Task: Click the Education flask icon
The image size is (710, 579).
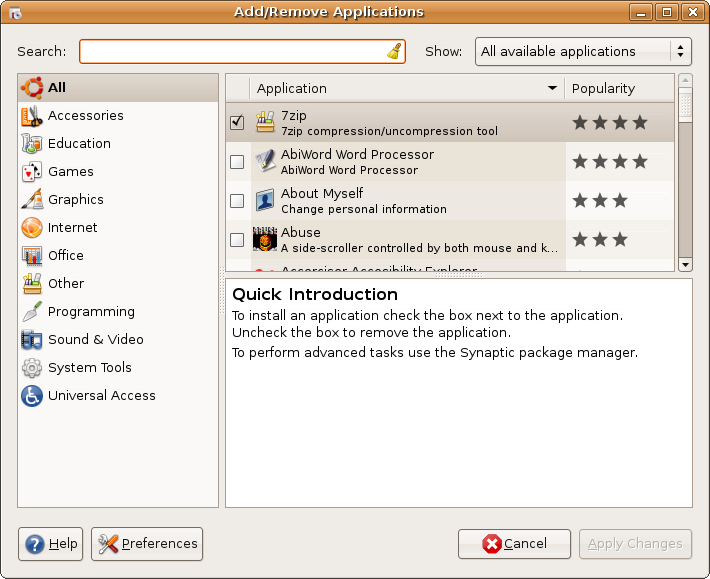Action: pyautogui.click(x=32, y=144)
